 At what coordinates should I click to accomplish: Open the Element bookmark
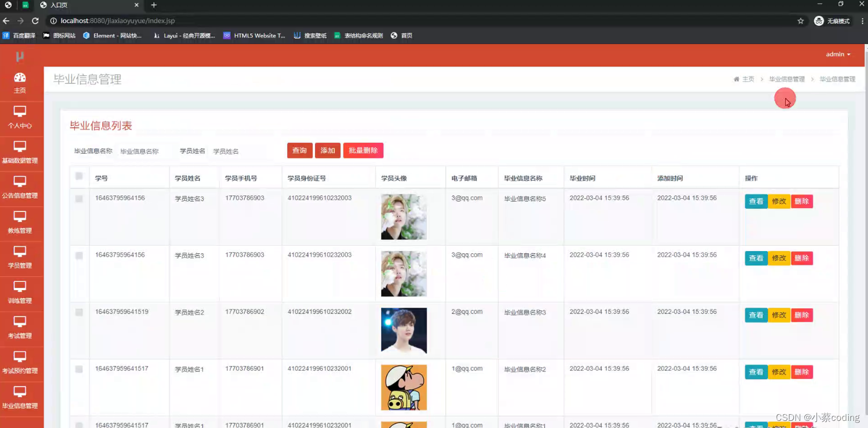pyautogui.click(x=113, y=36)
